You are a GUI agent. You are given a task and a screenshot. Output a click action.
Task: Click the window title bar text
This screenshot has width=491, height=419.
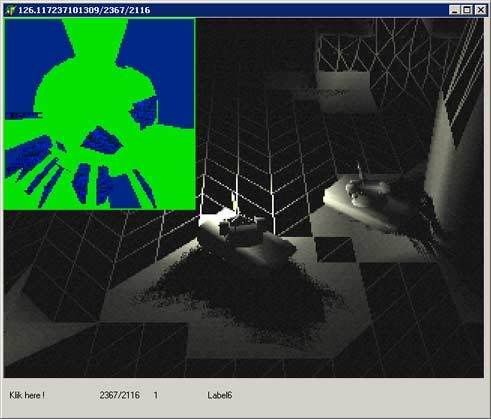(84, 10)
